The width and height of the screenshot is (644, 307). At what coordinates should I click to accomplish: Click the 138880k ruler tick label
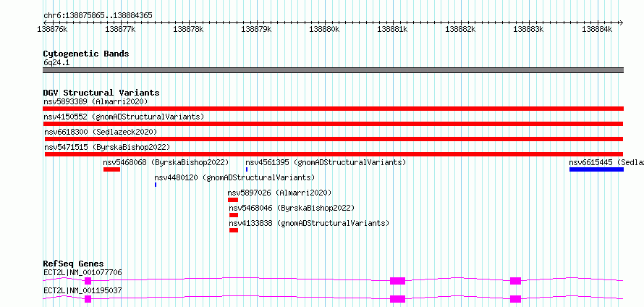(x=324, y=30)
